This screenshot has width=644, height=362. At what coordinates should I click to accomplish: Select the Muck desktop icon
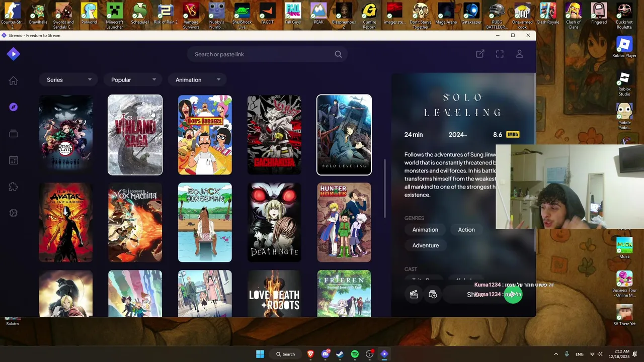click(x=624, y=248)
